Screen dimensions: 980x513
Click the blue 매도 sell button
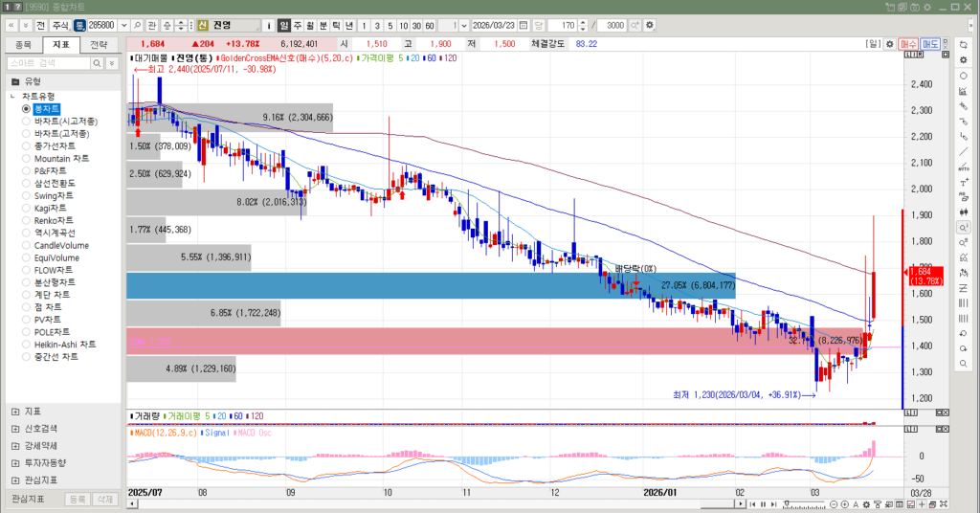(x=931, y=44)
